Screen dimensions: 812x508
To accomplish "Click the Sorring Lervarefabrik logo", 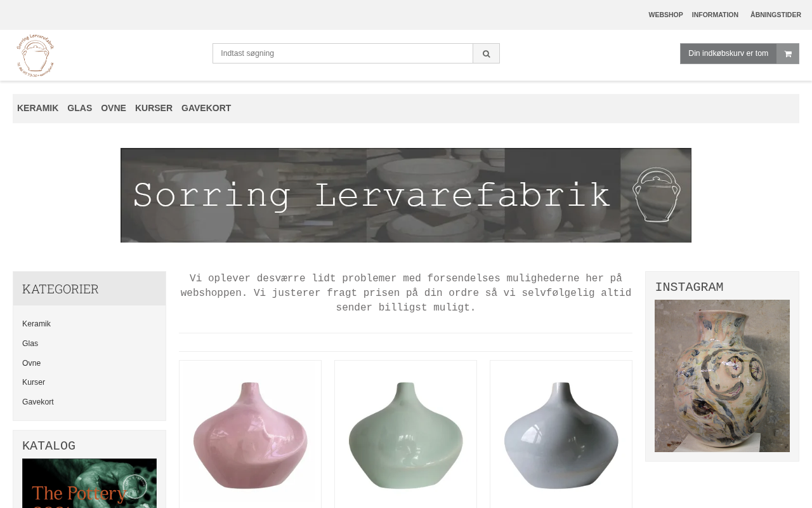I will pyautogui.click(x=36, y=55).
